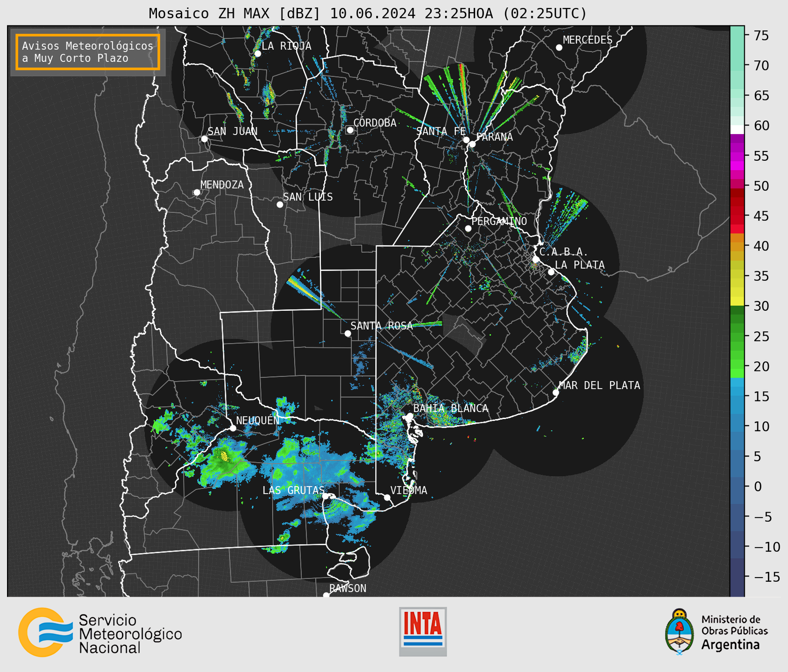Click the MENDOZA city marker dot
This screenshot has width=788, height=672.
(x=197, y=193)
